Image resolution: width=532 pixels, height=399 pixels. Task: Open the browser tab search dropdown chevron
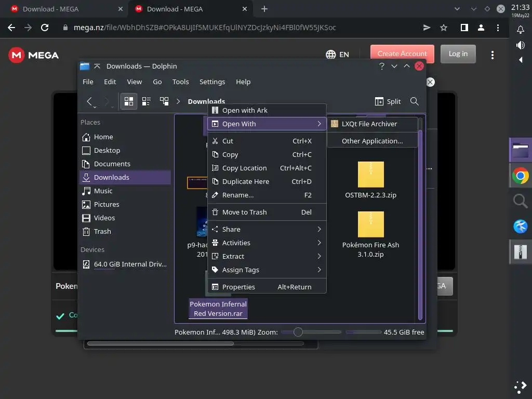click(457, 9)
